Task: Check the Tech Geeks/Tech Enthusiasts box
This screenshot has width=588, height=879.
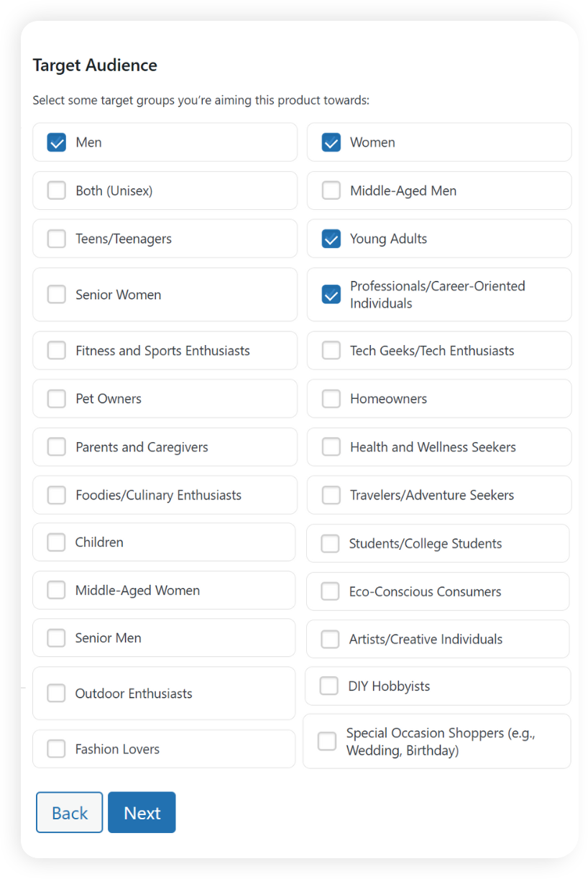Action: [x=331, y=351]
